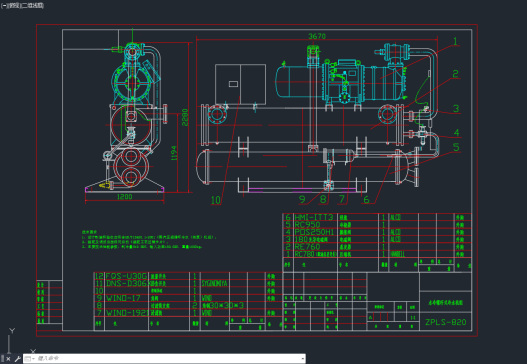Grab the command line grip handle
Viewport: 527px width, 364px height.
pyautogui.click(x=2, y=358)
